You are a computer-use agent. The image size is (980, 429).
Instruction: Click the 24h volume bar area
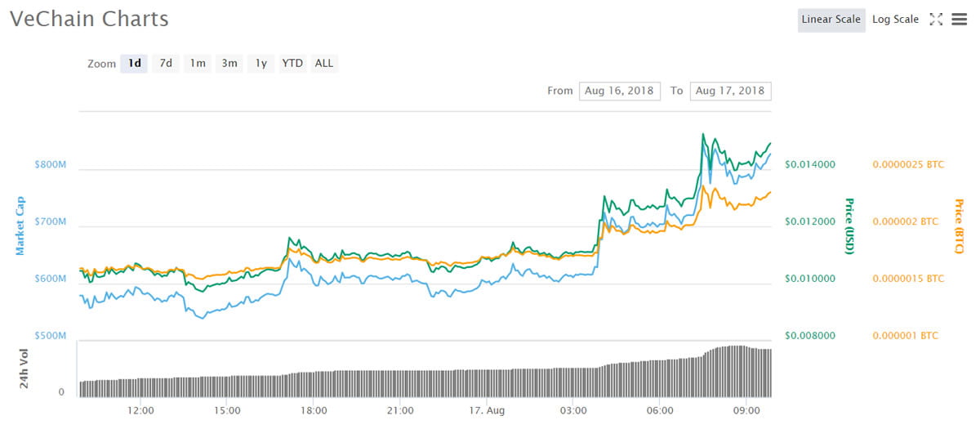pos(425,370)
